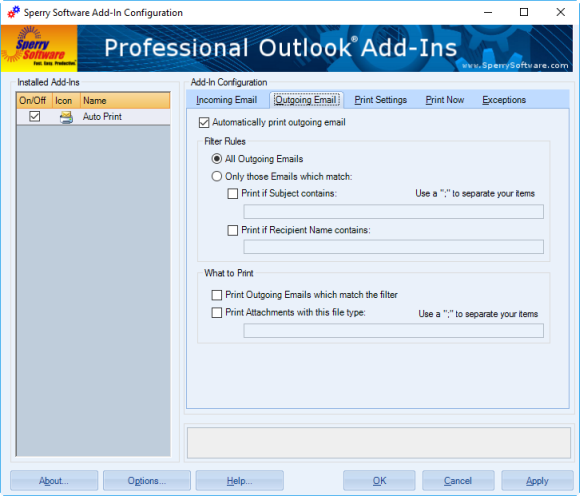Screen dimensions: 580x496
Task: Apply the configuration changes
Action: pyautogui.click(x=537, y=480)
